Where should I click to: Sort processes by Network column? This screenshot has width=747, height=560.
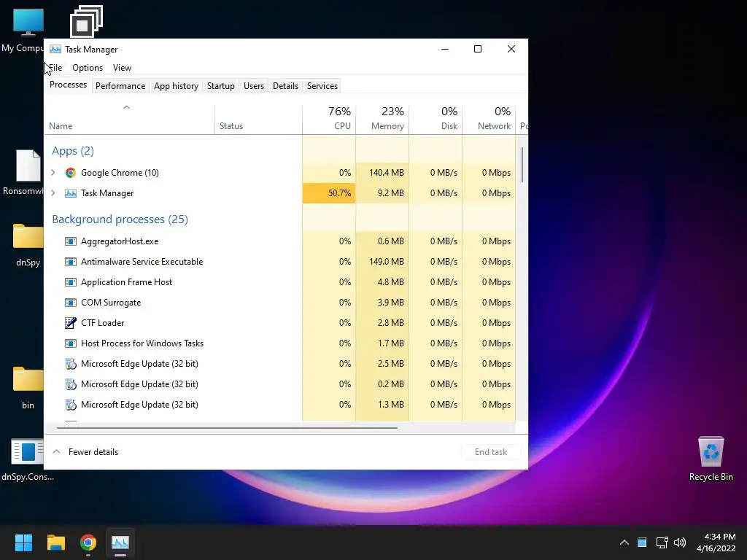489,119
